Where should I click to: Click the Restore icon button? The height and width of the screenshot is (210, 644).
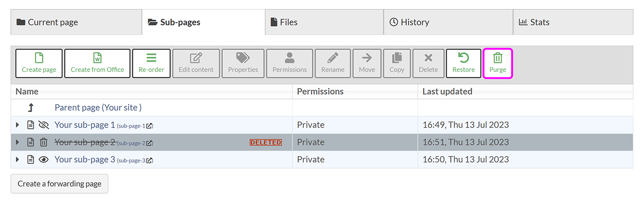coord(464,58)
